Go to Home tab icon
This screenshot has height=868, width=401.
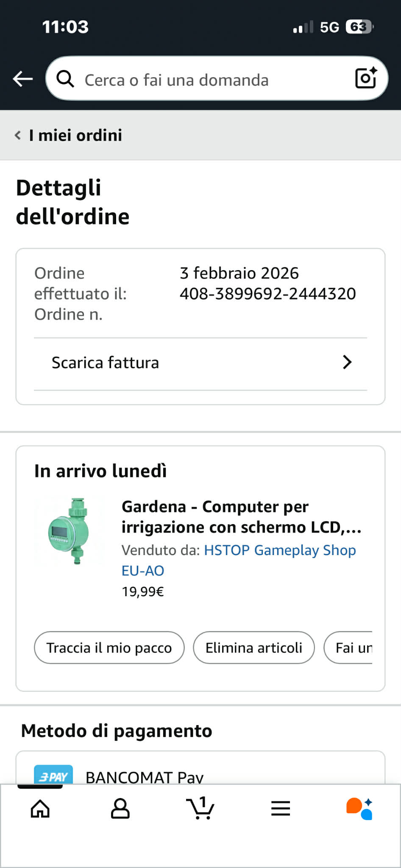(40, 809)
